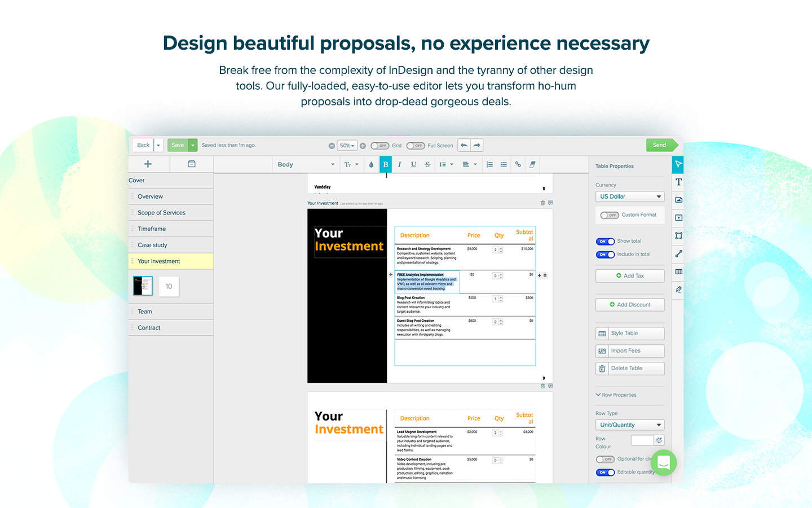Image resolution: width=812 pixels, height=508 pixels.
Task: Open the content library icon in sidebar
Action: click(x=192, y=164)
